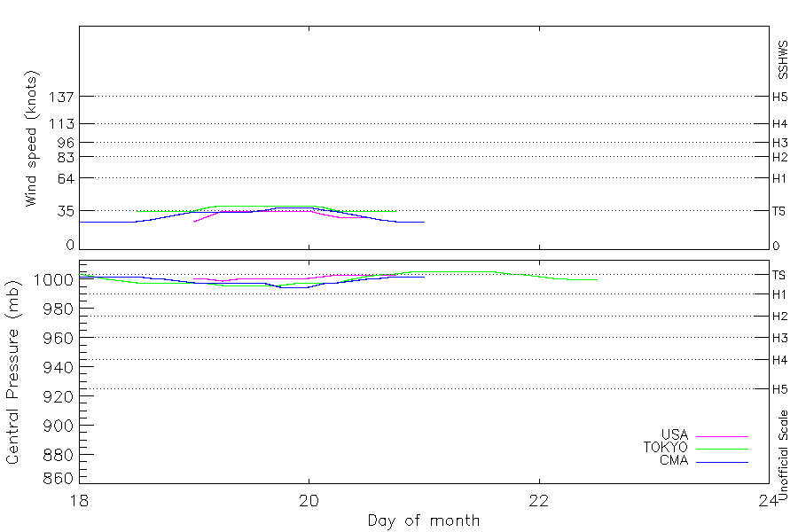Click "TS" category label in wind speed panel
The height and width of the screenshot is (532, 798).
[779, 211]
